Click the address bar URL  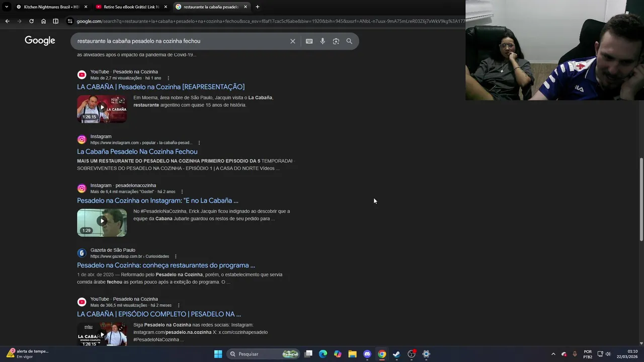[270, 21]
